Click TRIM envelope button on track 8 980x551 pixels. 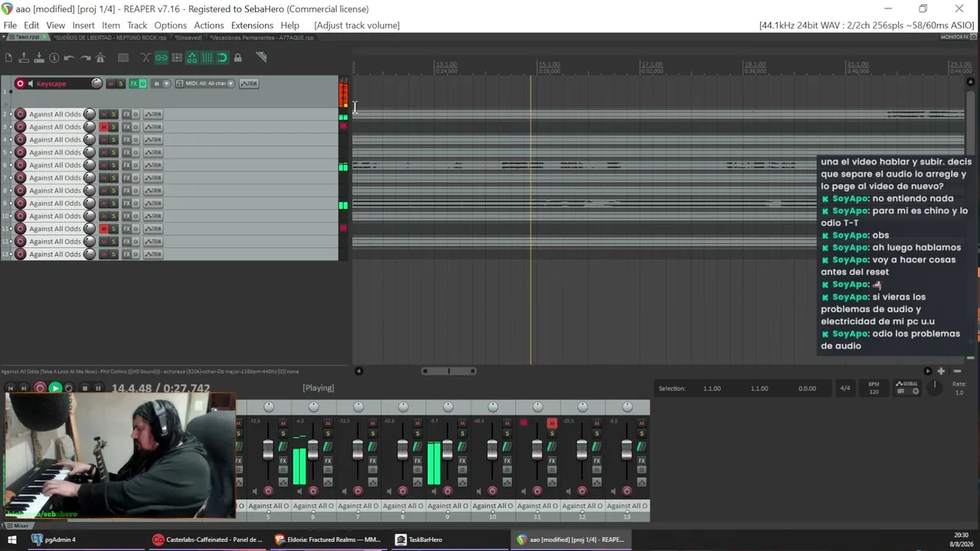click(153, 191)
